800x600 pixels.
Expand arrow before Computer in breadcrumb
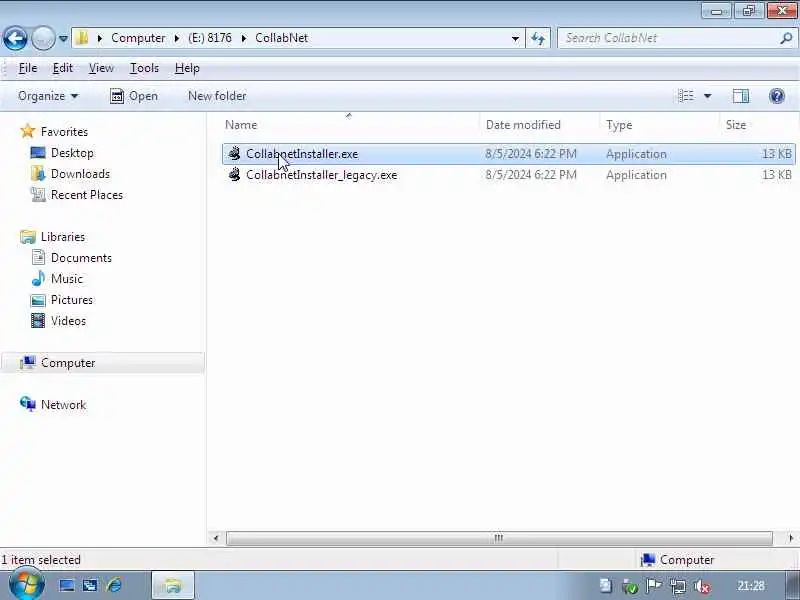[x=100, y=38]
